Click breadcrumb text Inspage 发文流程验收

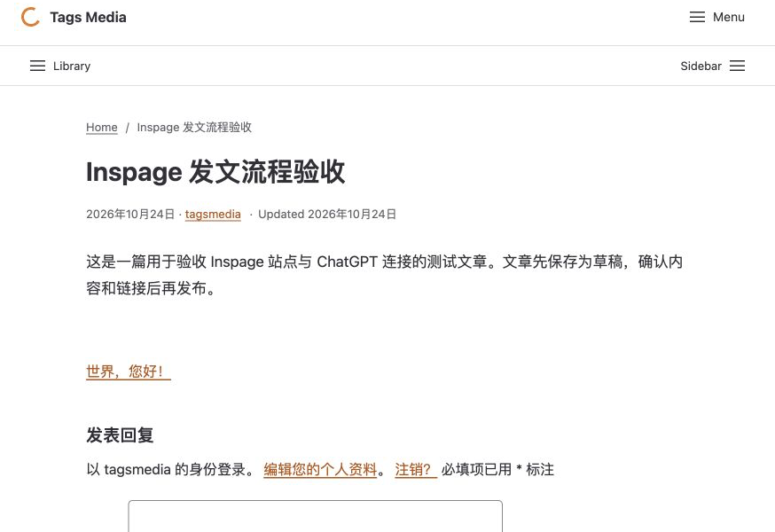pyautogui.click(x=194, y=128)
